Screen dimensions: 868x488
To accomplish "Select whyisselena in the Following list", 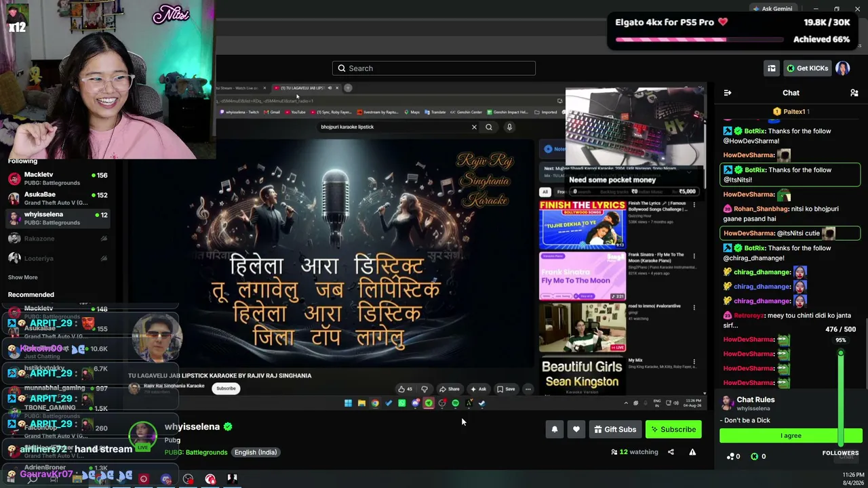I will point(58,218).
